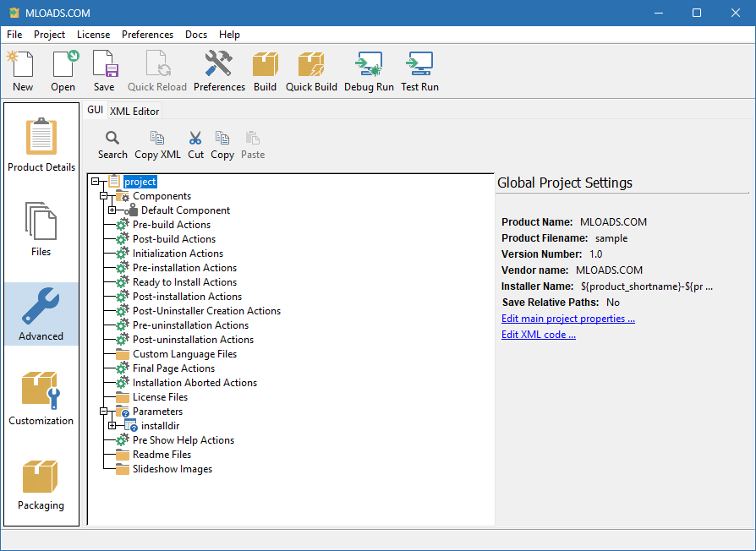Expand the Default Component node

(112, 210)
